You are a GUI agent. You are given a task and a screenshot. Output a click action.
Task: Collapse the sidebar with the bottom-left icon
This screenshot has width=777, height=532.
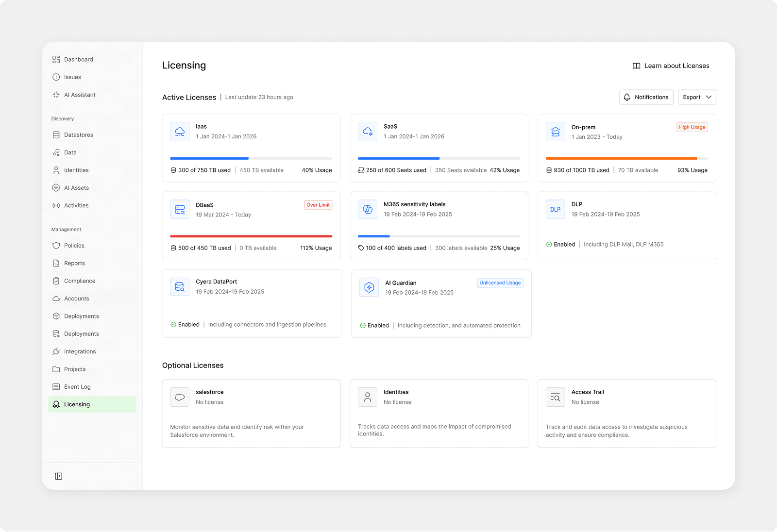click(58, 476)
